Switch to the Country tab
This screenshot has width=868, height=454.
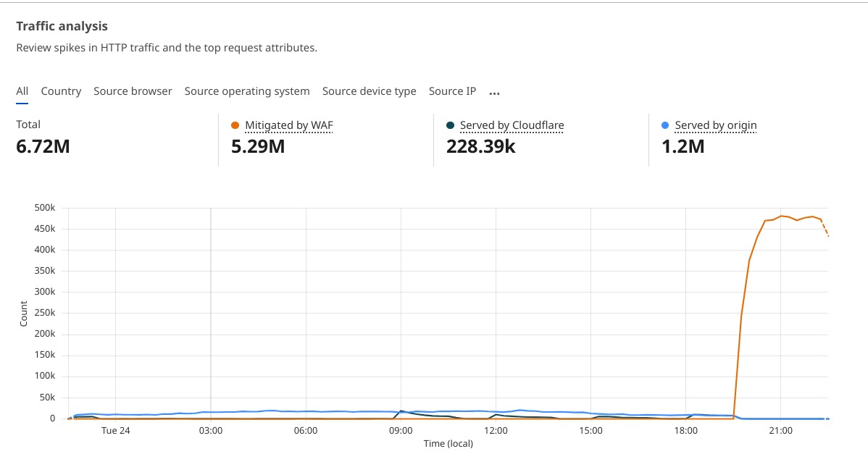pyautogui.click(x=61, y=91)
